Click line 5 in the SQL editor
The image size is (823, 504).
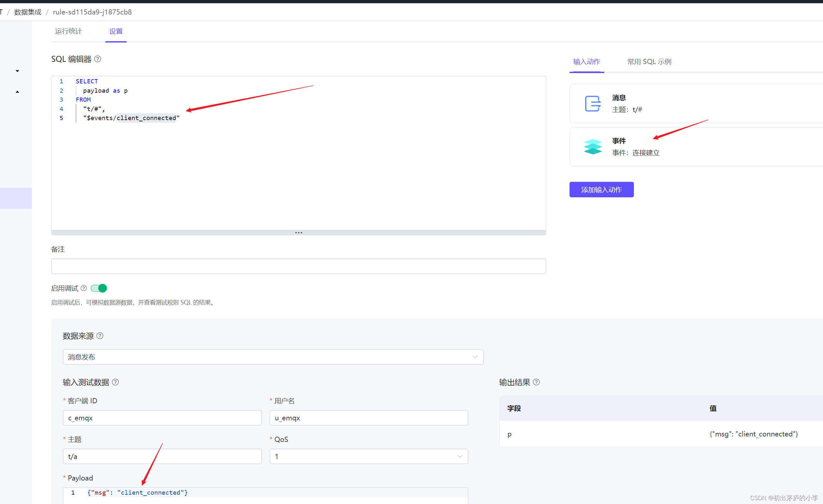click(131, 118)
